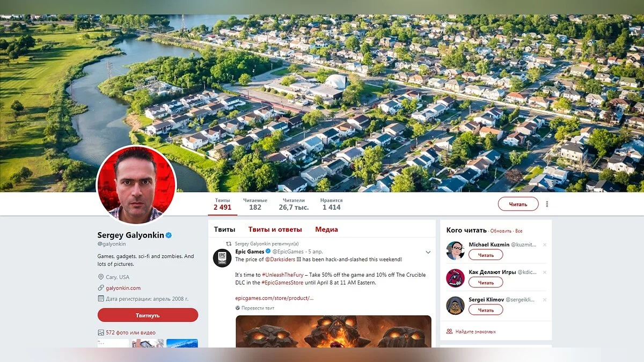The width and height of the screenshot is (644, 362).
Task: Switch to the Медиа tab
Action: pos(326,230)
